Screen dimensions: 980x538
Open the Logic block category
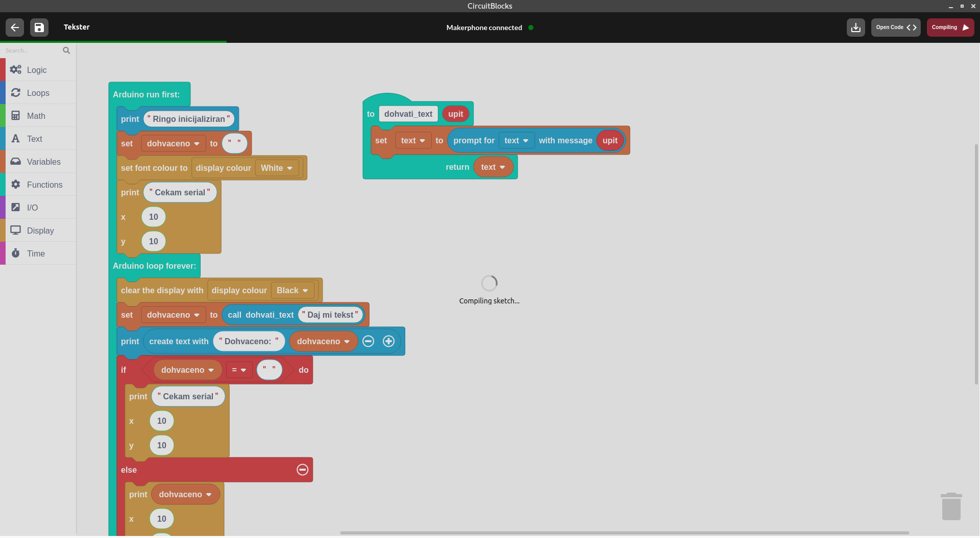(38, 70)
